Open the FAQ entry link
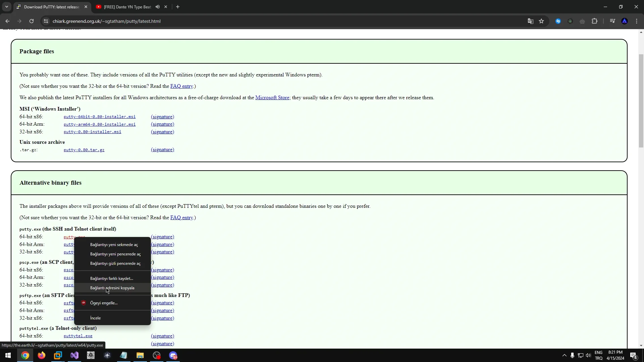This screenshot has height=362, width=644. 181,86
